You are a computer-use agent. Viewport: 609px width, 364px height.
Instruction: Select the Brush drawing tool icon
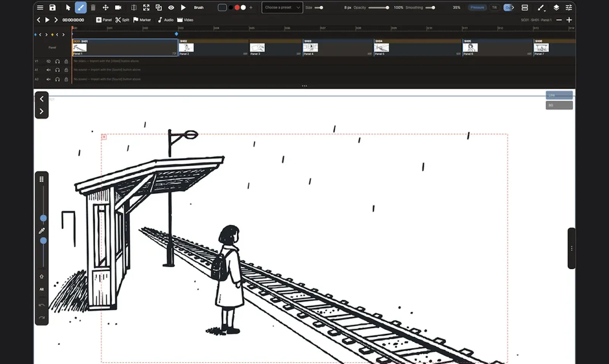coord(81,7)
